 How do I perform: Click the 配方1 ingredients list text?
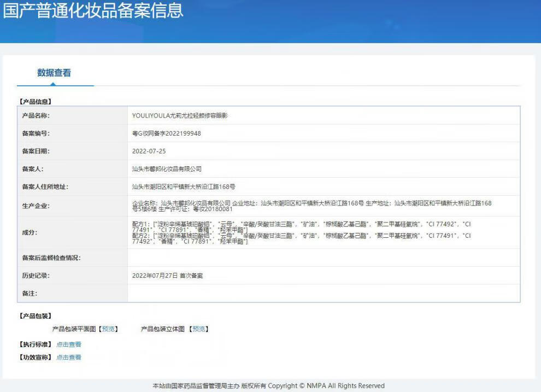(x=301, y=226)
